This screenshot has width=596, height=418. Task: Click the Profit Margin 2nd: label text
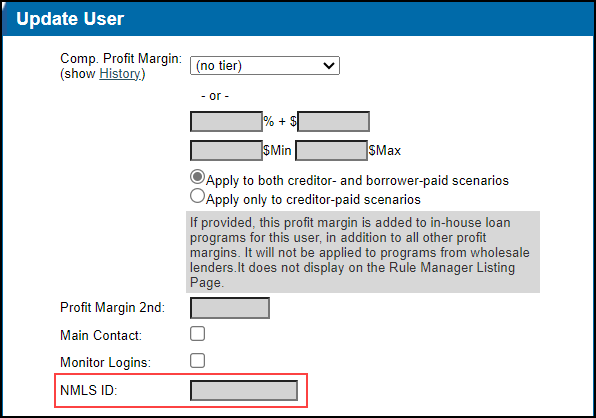[x=113, y=307]
